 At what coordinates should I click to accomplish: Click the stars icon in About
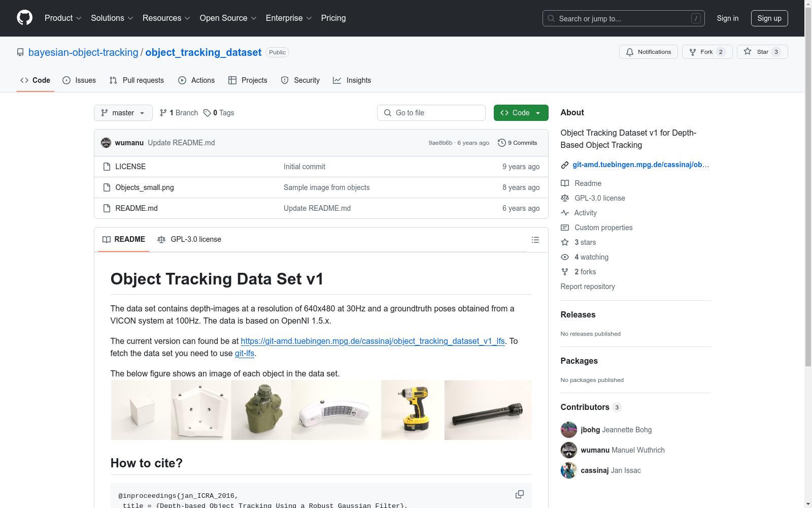[565, 242]
